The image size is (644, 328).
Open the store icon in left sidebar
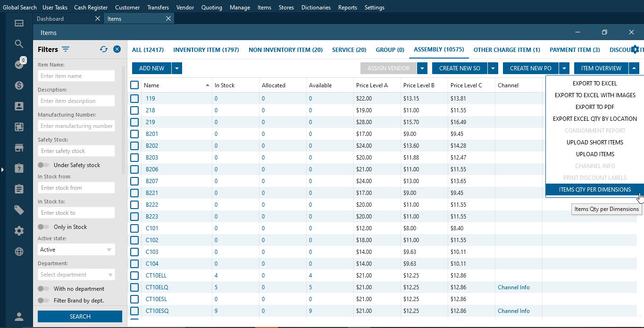pyautogui.click(x=19, y=148)
